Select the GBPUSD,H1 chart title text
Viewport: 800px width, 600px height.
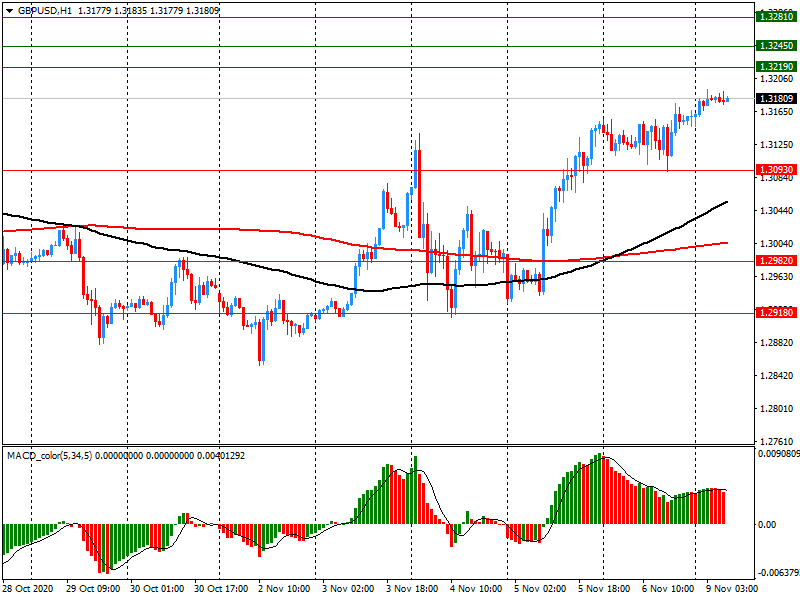tap(45, 10)
